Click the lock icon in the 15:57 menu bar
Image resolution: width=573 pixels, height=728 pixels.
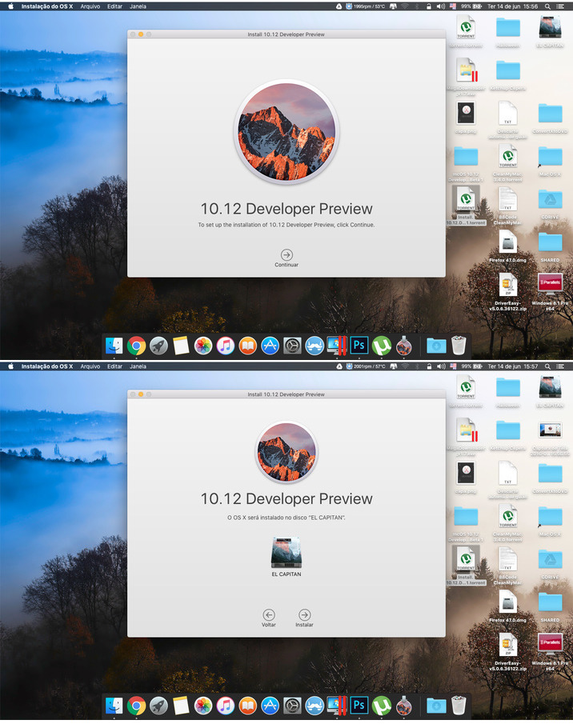(429, 366)
